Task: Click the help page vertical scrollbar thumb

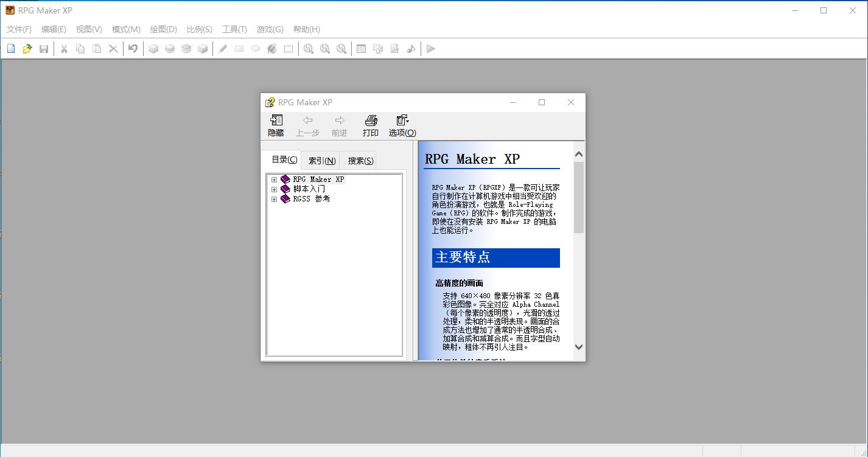Action: (x=579, y=197)
